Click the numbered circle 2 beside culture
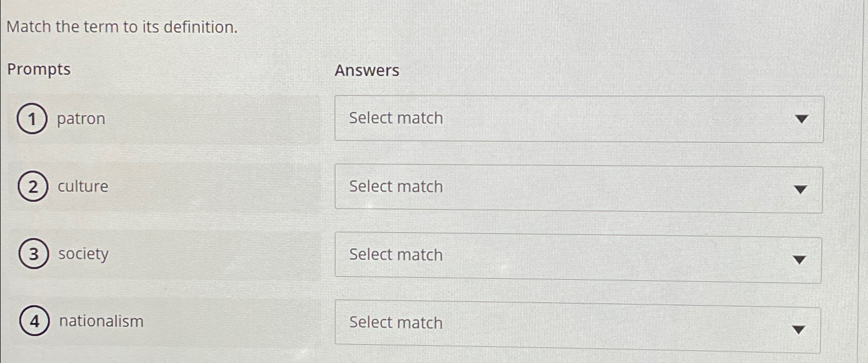 point(32,187)
